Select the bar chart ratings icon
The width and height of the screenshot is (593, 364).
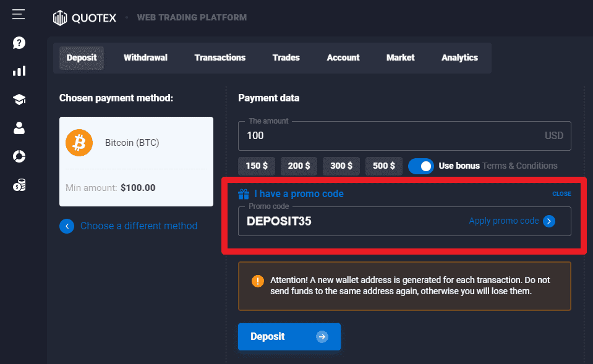tap(18, 71)
